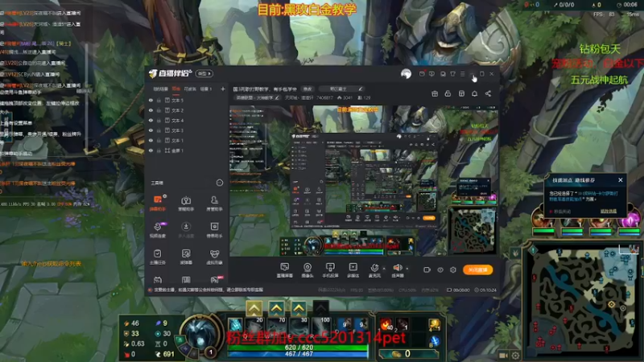Expand toolbox with the circle more button

tap(219, 183)
